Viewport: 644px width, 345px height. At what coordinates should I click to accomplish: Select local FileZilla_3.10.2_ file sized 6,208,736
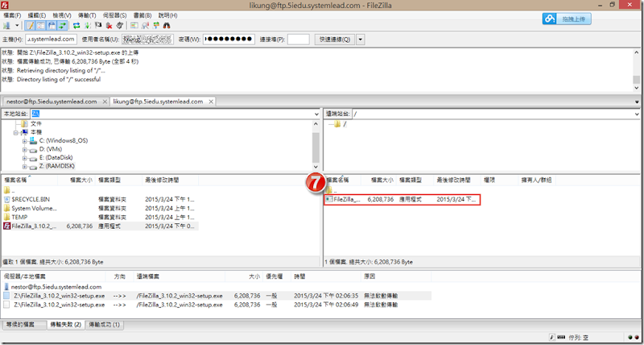(100, 227)
